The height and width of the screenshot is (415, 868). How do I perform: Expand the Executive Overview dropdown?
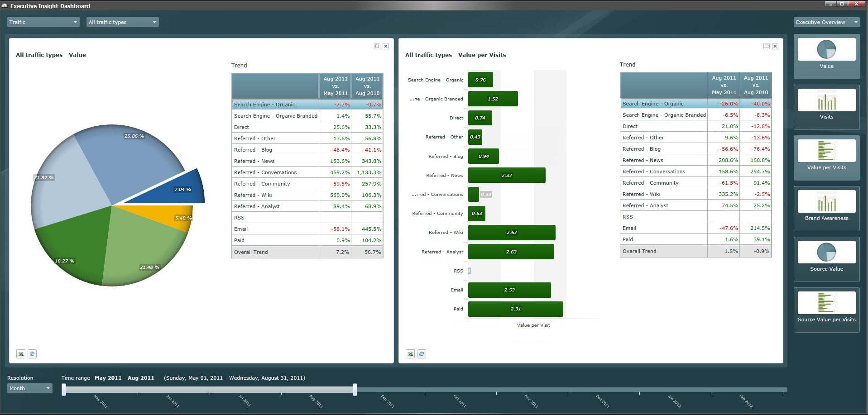pos(826,22)
